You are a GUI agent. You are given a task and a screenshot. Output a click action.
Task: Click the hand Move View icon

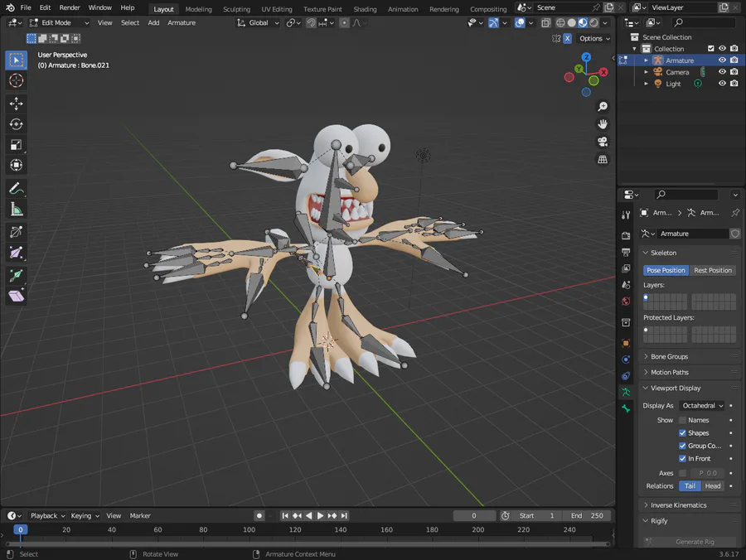click(603, 124)
